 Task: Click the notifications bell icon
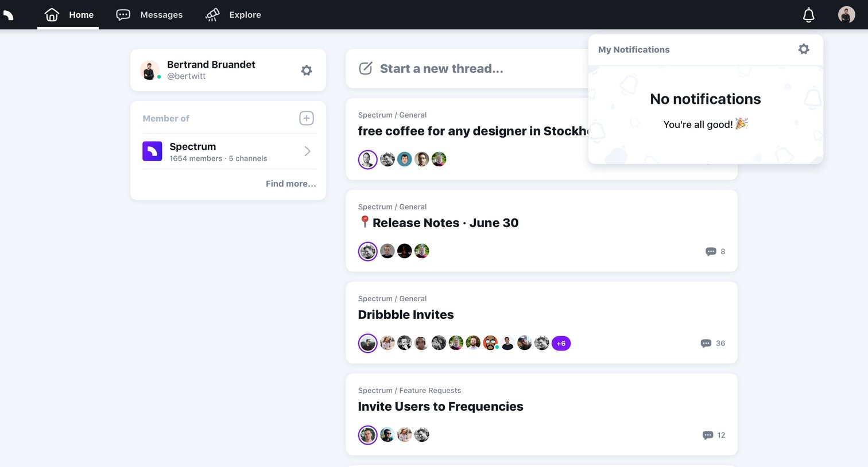(x=808, y=15)
